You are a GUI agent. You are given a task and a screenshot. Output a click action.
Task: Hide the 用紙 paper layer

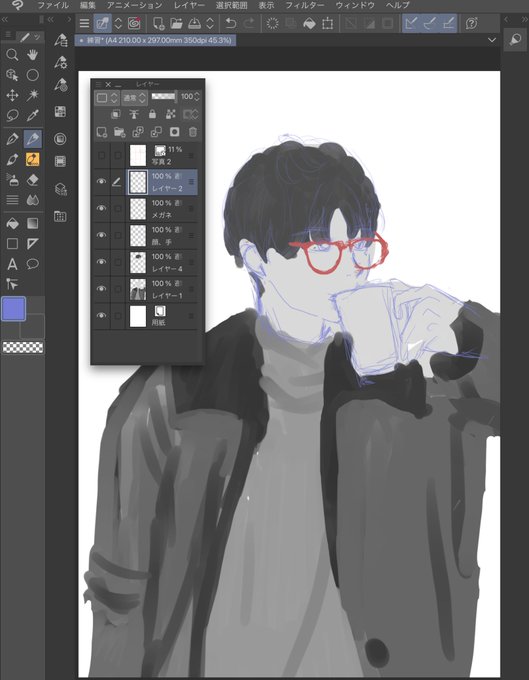(x=101, y=316)
